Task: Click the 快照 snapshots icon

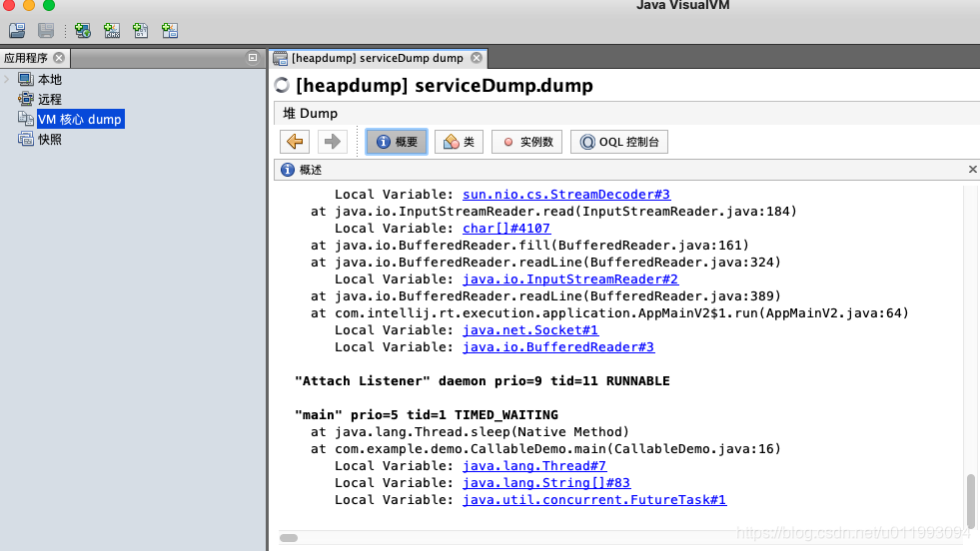Action: pyautogui.click(x=26, y=139)
